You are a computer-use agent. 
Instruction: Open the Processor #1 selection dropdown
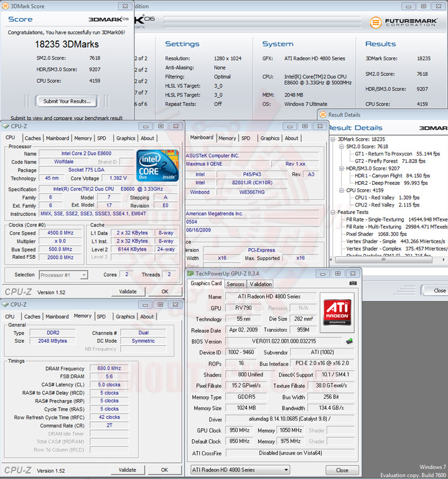coord(84,275)
